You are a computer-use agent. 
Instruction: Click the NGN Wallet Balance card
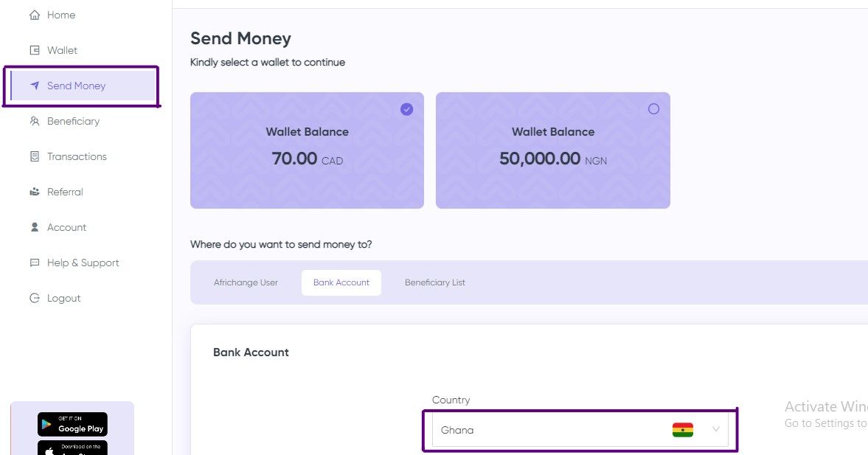tap(553, 150)
